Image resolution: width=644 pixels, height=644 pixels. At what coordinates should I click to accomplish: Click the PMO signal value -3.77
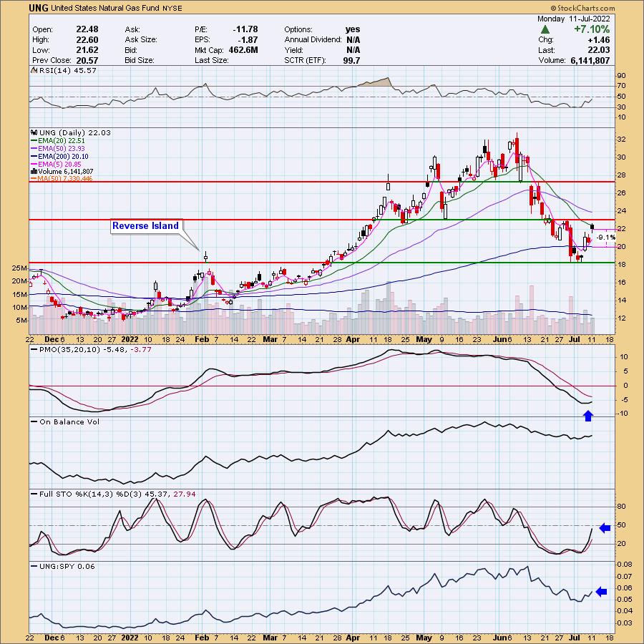141,349
